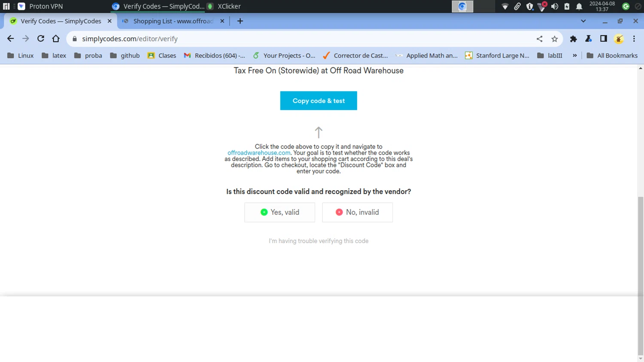Open network Wi-Fi tray icon
The width and height of the screenshot is (644, 362).
click(505, 6)
